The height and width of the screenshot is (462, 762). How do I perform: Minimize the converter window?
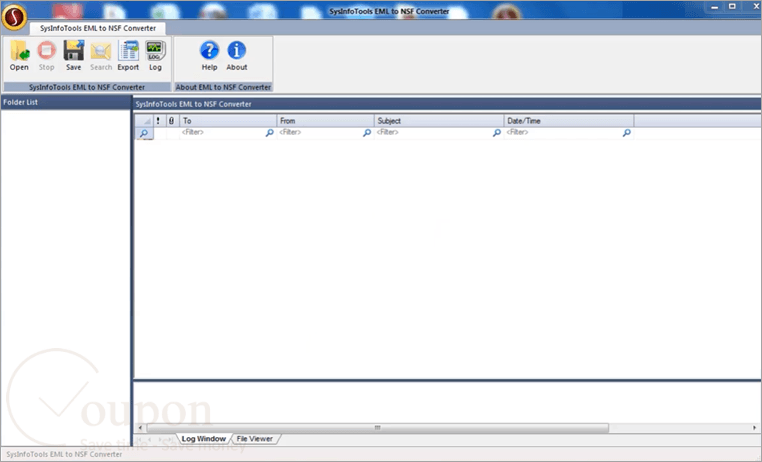[x=714, y=7]
